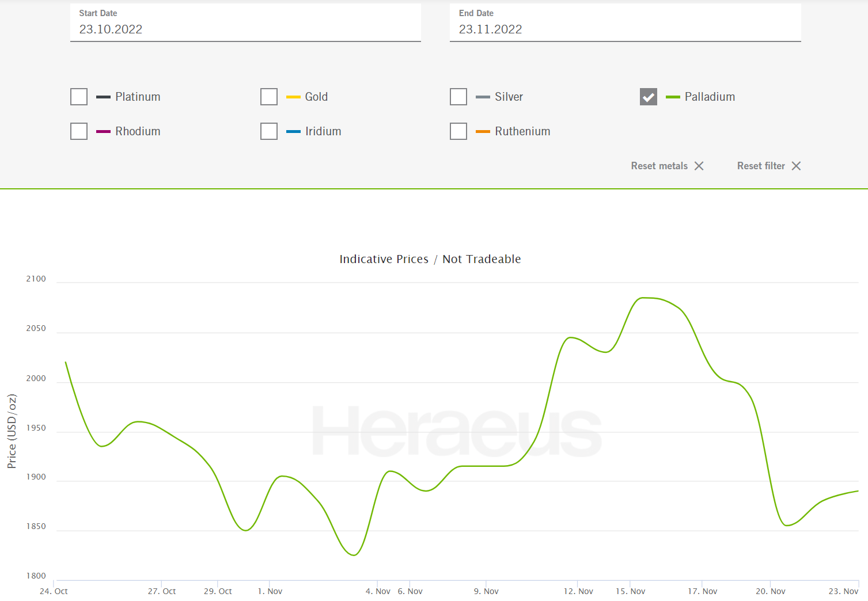Click the Platinum label
868x601 pixels.
[138, 97]
